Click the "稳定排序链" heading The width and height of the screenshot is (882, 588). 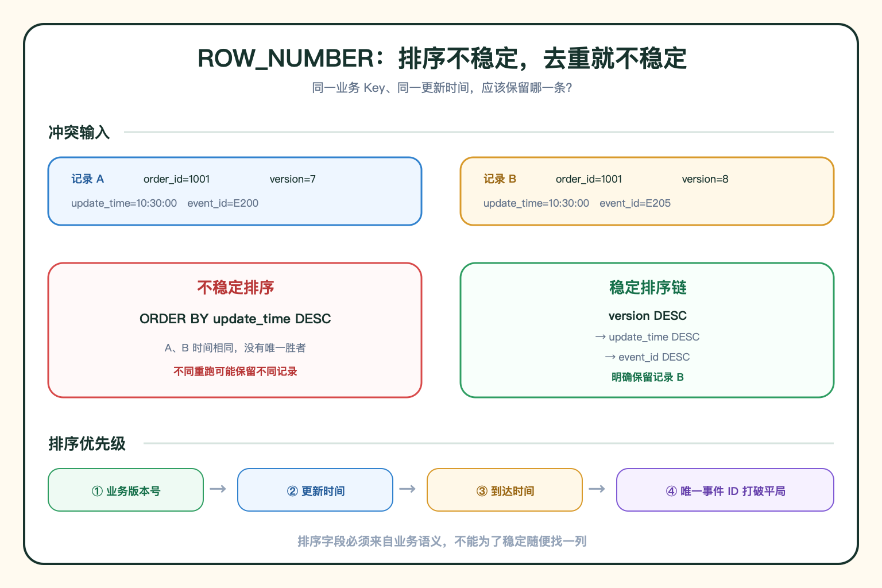tap(648, 287)
